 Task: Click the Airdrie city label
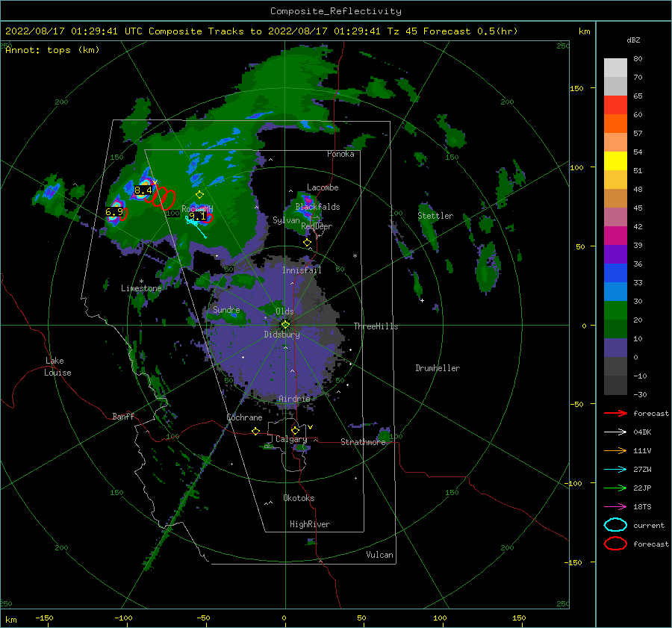pyautogui.click(x=294, y=399)
